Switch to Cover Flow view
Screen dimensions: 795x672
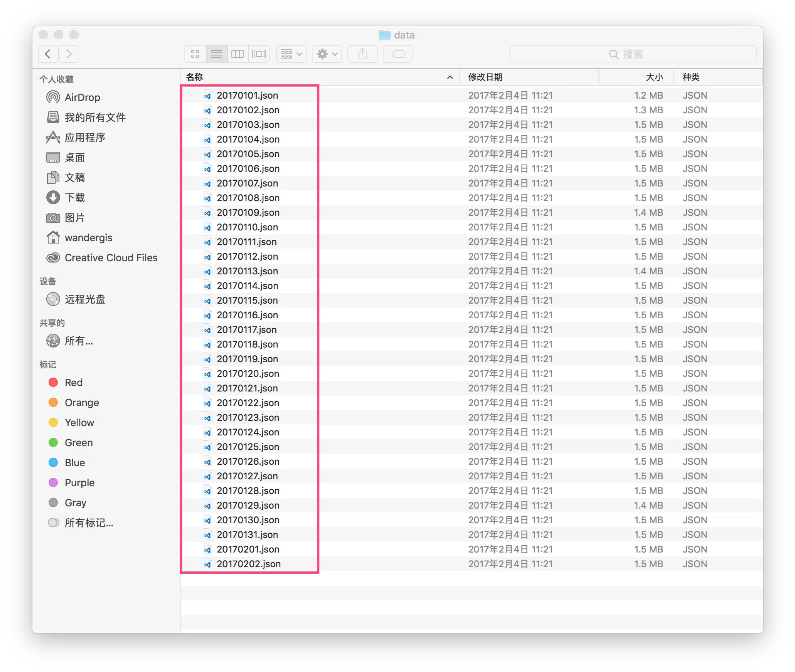coord(259,54)
